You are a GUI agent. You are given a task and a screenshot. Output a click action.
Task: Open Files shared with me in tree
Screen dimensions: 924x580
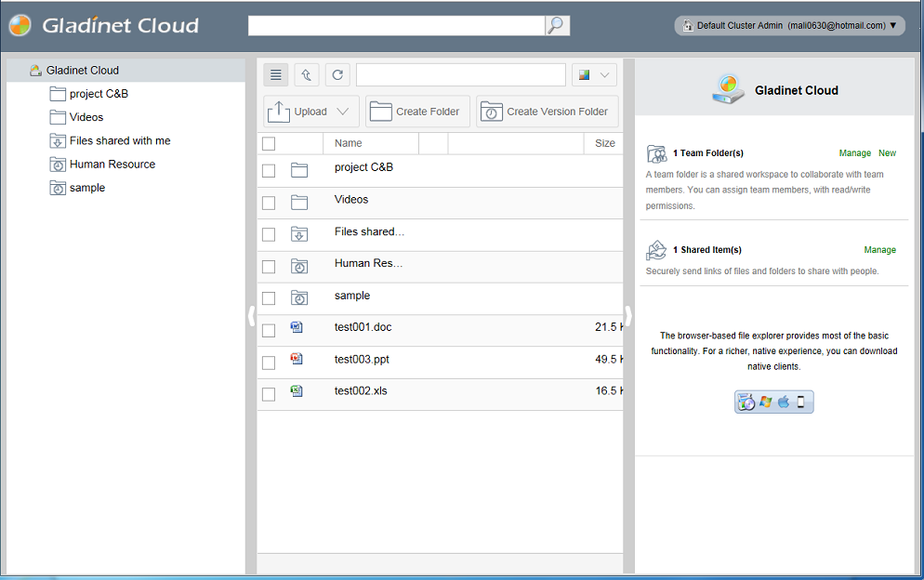[x=120, y=141]
